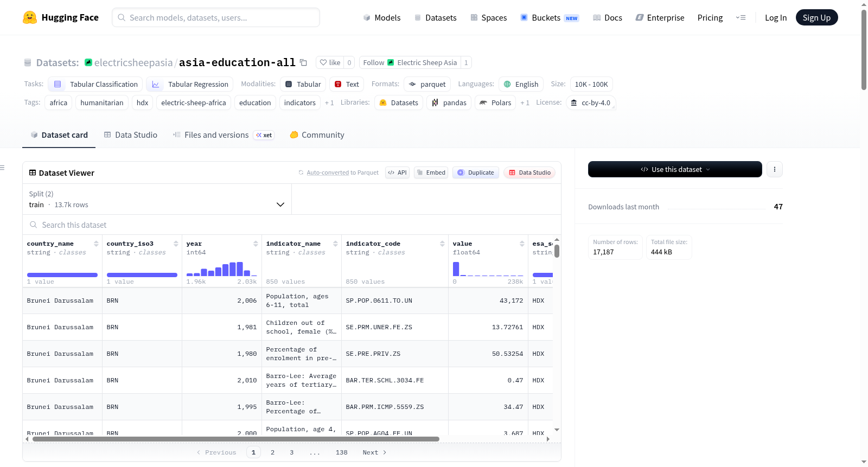Click cell SP.POP.0611.TO.UN
Image resolution: width=868 pixels, height=467 pixels.
(379, 300)
